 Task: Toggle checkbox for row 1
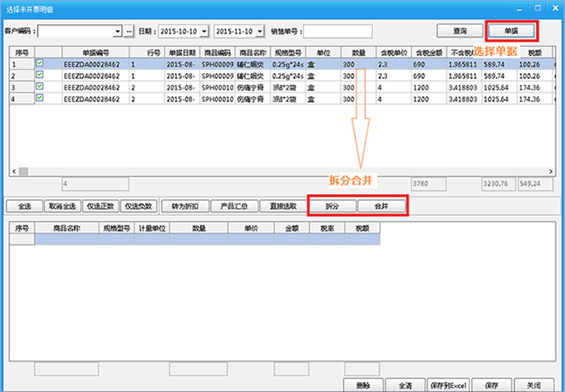click(39, 62)
